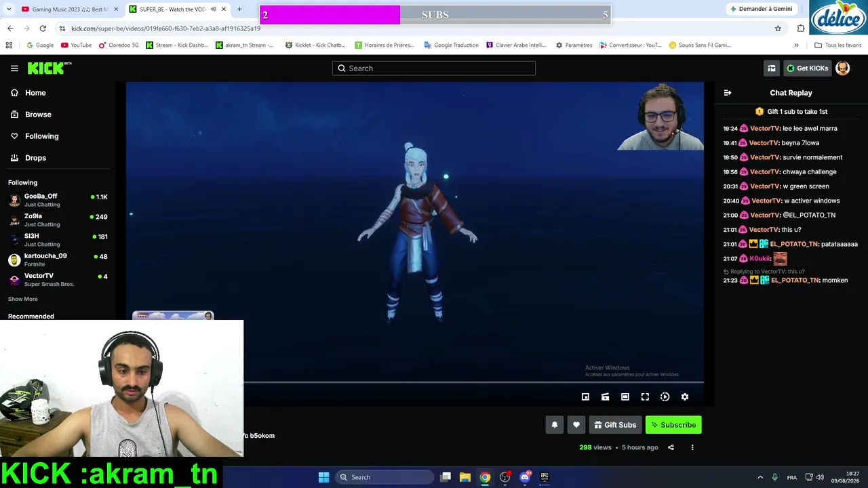Show the hidden bookmarks overflow chevron
The image size is (868, 488).
coord(796,45)
